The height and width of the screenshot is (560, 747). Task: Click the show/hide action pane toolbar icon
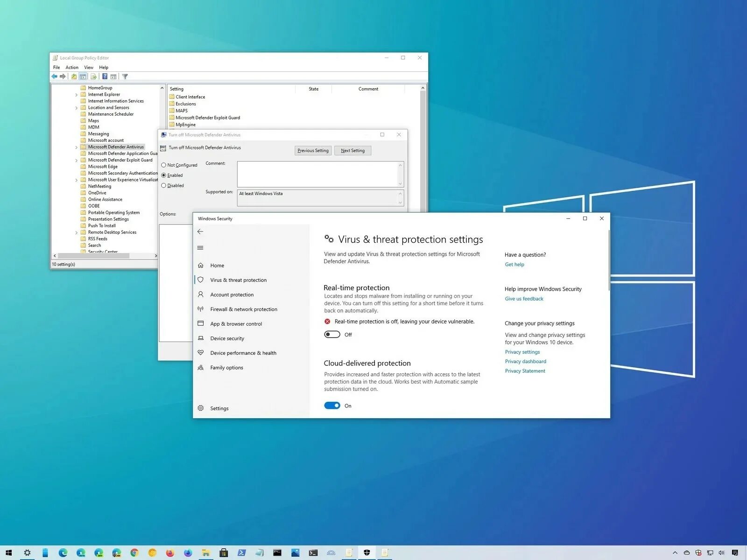click(113, 77)
